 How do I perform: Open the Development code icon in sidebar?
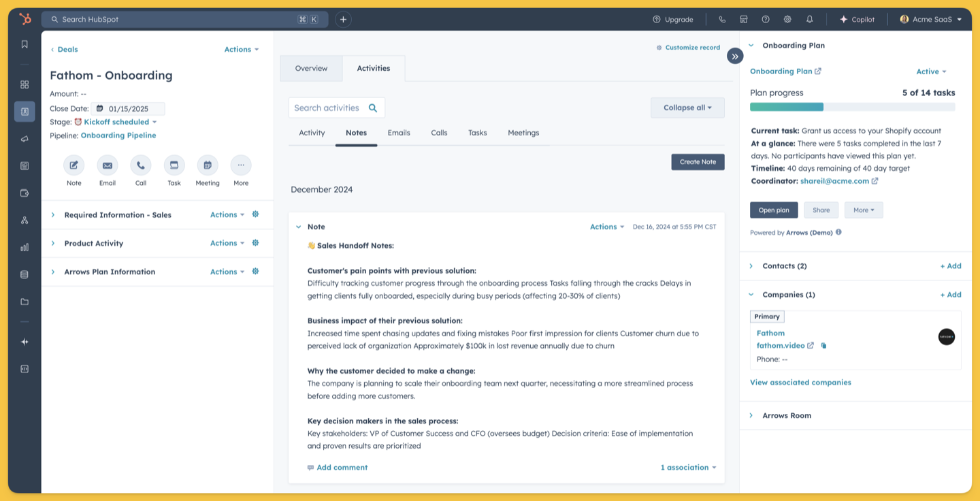24,369
